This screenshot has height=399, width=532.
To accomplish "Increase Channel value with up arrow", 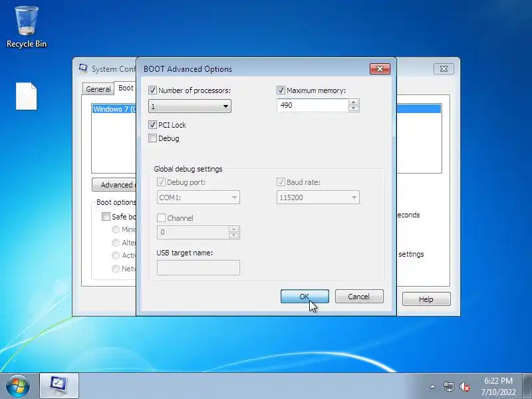I will pyautogui.click(x=233, y=229).
